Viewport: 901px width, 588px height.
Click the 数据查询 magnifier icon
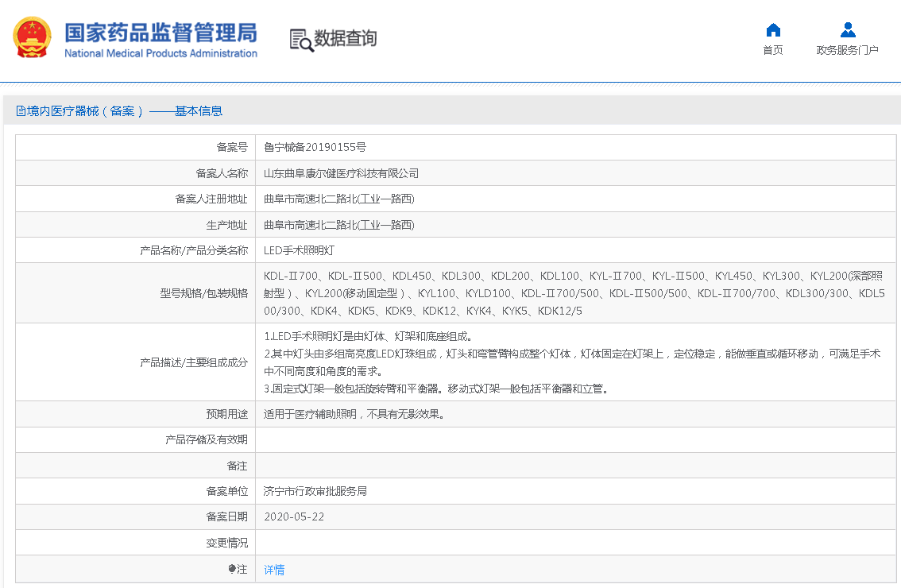[301, 40]
